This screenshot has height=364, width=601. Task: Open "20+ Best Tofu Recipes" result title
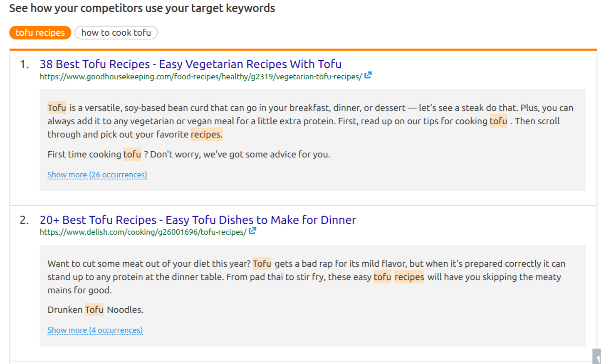tap(198, 220)
